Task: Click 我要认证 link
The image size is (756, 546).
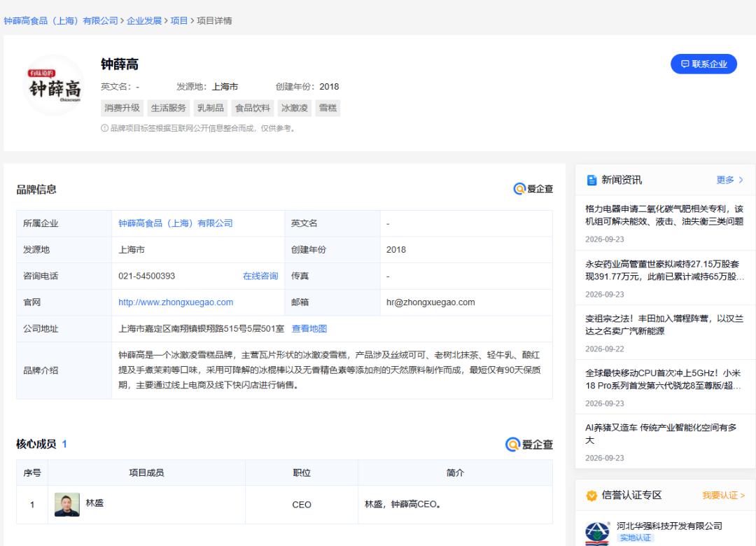Action: pyautogui.click(x=723, y=496)
